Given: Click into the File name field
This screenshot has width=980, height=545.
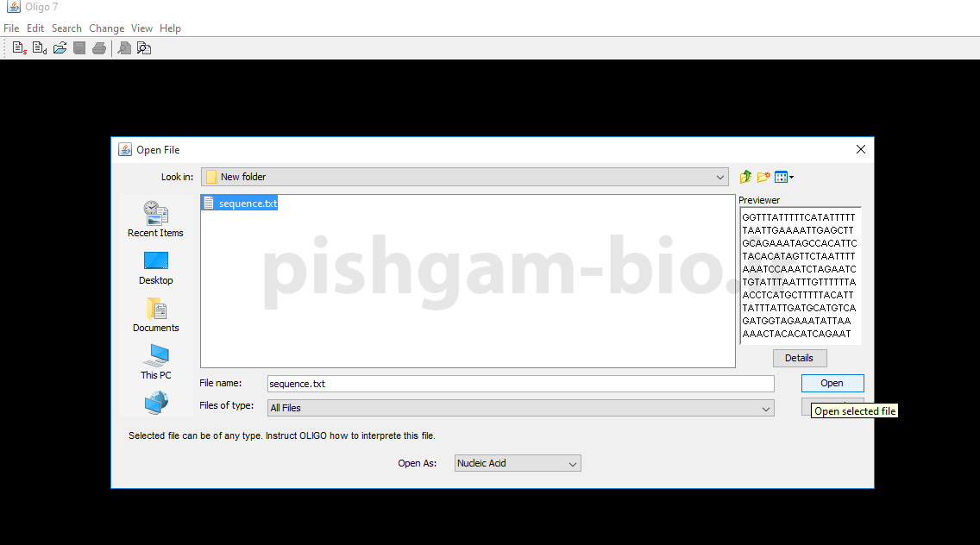Looking at the screenshot, I should 519,384.
